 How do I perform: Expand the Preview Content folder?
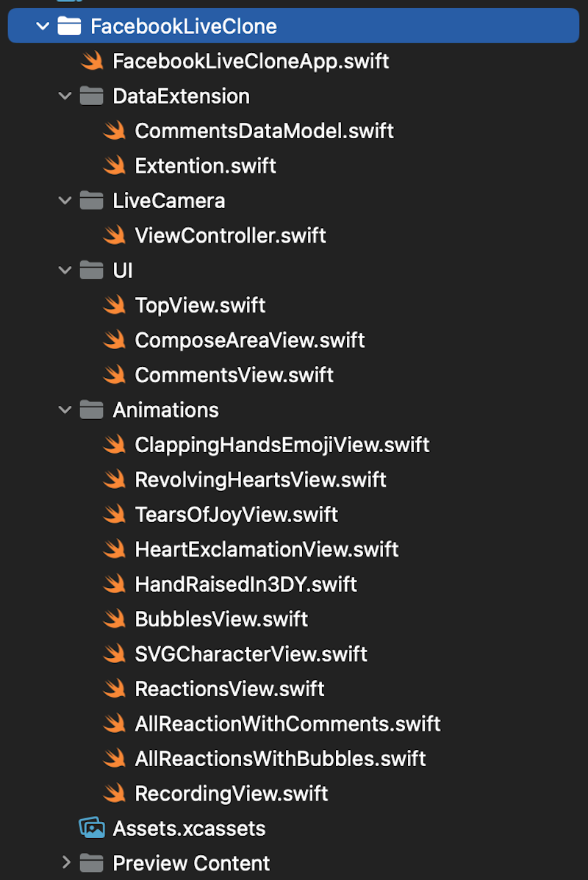[x=65, y=862]
